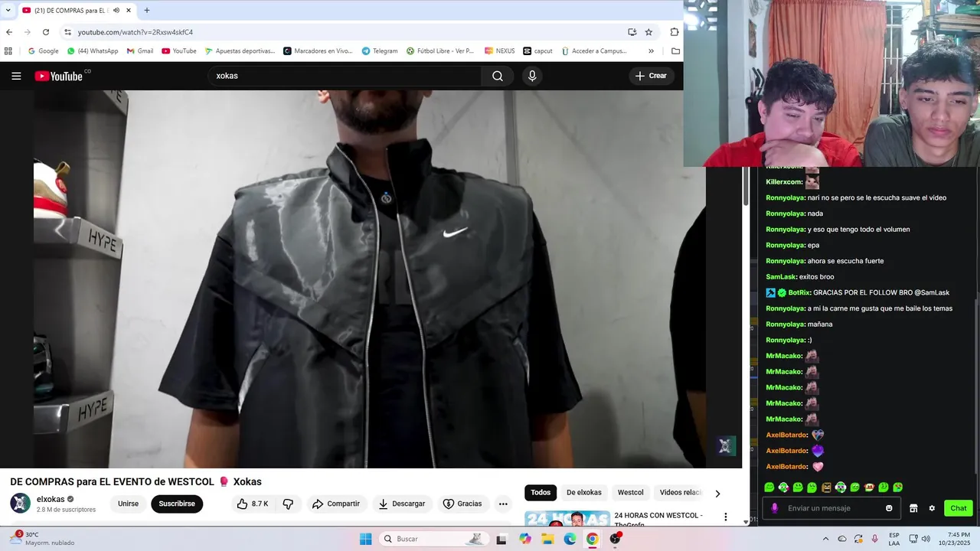This screenshot has height=551, width=980.
Task: Download the video with Descargar
Action: [x=402, y=504]
